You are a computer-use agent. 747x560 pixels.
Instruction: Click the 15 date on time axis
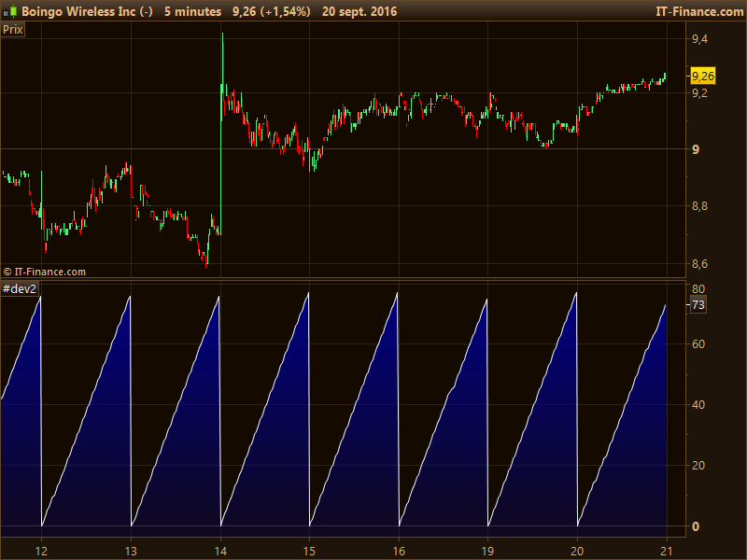pos(309,551)
